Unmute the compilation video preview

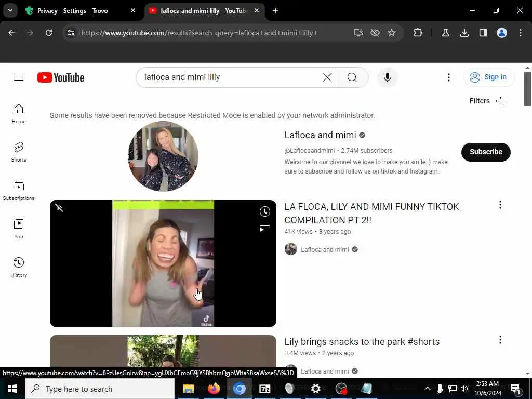pyautogui.click(x=59, y=208)
